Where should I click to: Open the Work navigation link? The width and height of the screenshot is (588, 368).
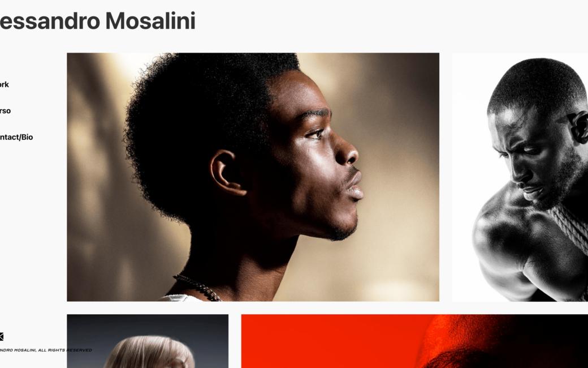tap(4, 84)
